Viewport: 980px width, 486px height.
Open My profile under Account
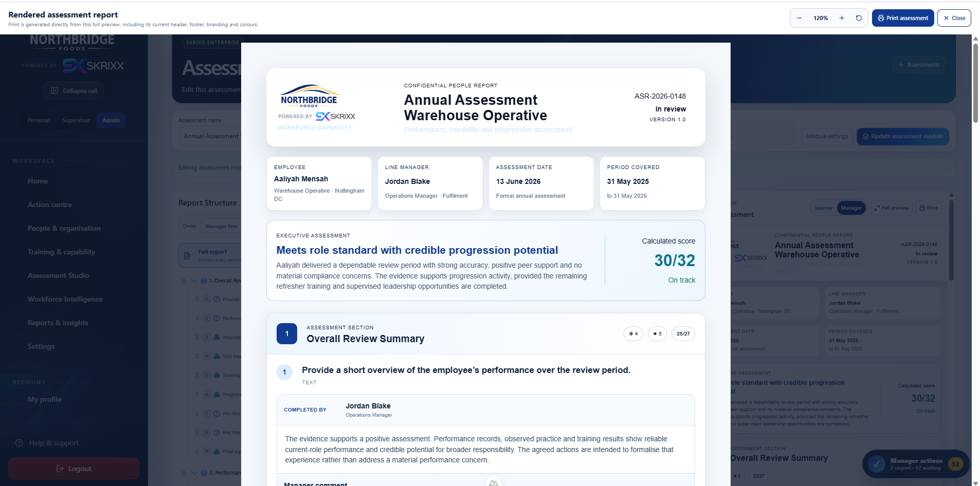(x=45, y=399)
